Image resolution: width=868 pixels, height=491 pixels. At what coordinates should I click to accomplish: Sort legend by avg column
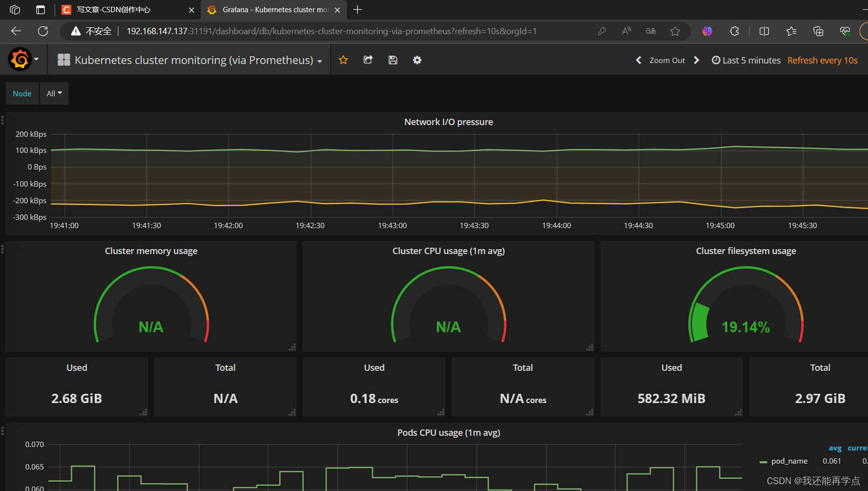tap(835, 448)
